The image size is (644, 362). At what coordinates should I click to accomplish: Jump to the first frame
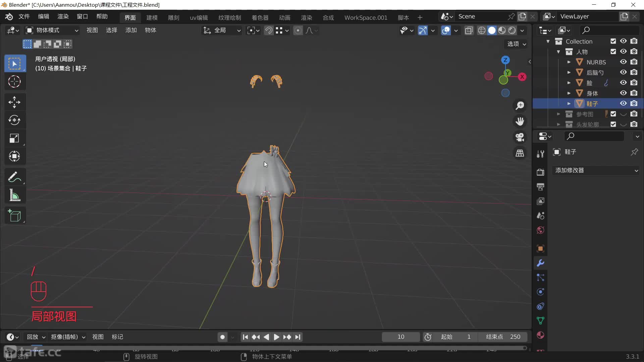coord(246,337)
